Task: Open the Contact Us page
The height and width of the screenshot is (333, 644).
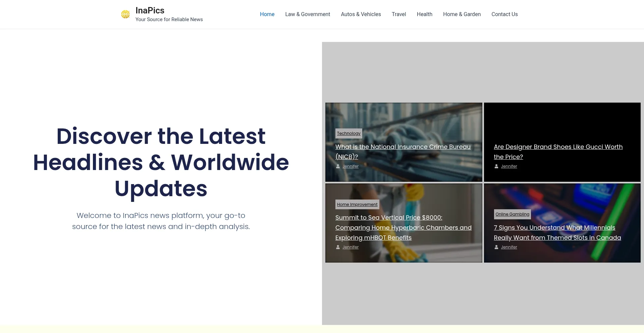Action: coord(504,14)
